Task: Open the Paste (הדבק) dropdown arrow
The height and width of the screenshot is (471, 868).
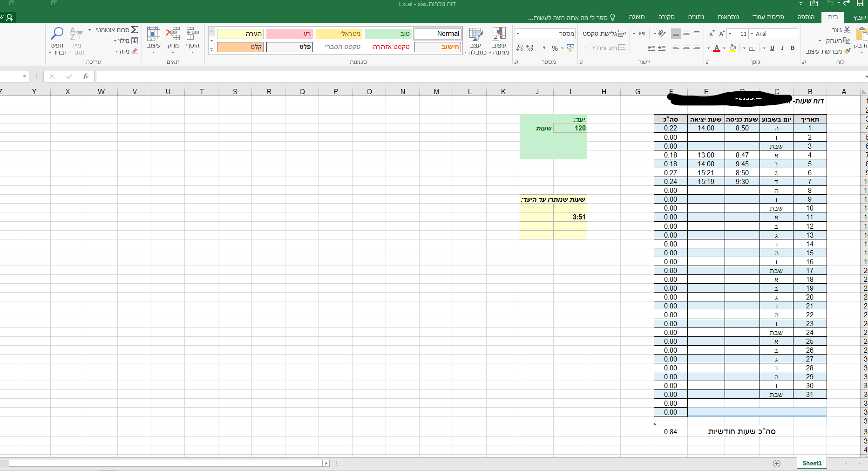Action: [x=861, y=52]
